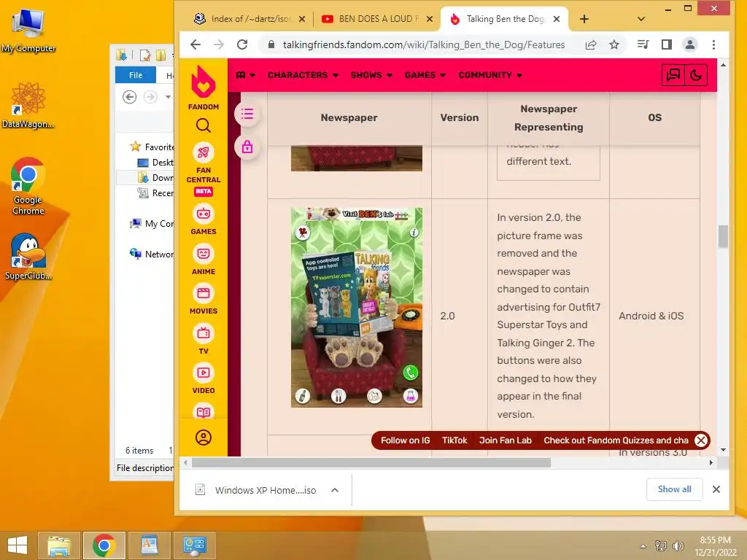
Task: Expand the Windows XP iso download options
Action: pos(335,490)
